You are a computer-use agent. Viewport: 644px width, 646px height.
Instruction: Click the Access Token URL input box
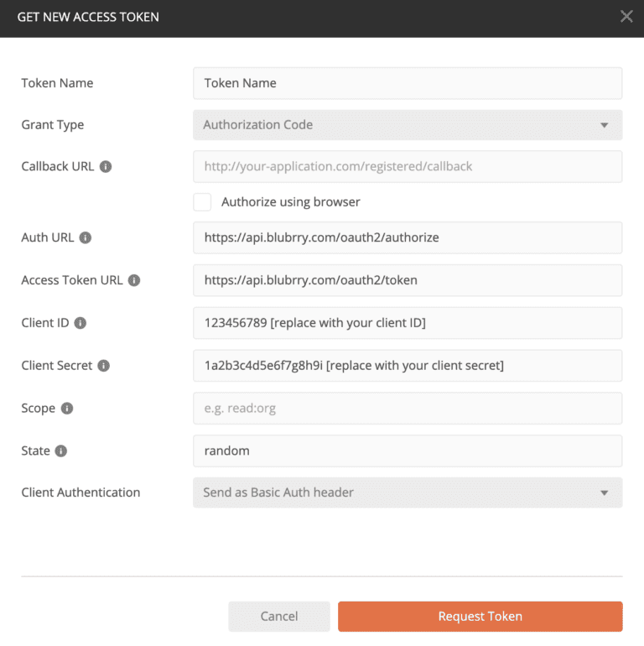tap(408, 280)
